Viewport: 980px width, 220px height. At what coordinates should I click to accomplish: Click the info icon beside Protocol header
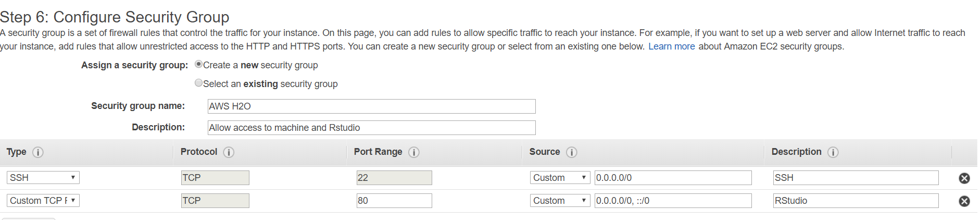(x=229, y=152)
